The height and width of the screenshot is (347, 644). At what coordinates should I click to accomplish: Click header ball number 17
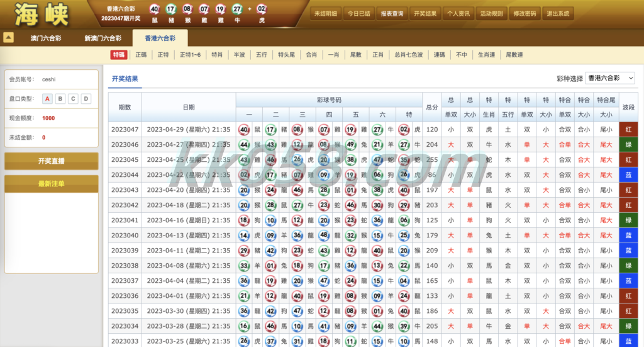click(171, 9)
